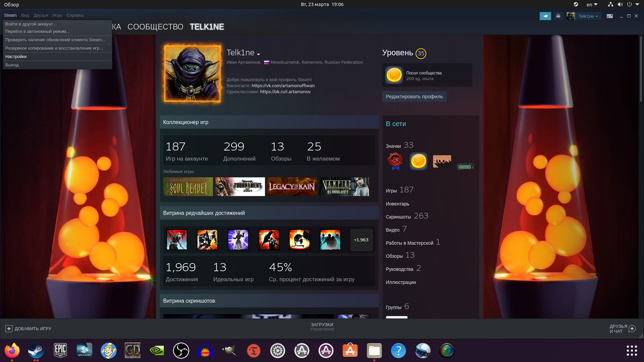Click ДОБАВИТЬ ИГРУ label
The height and width of the screenshot is (362, 644).
[x=33, y=328]
